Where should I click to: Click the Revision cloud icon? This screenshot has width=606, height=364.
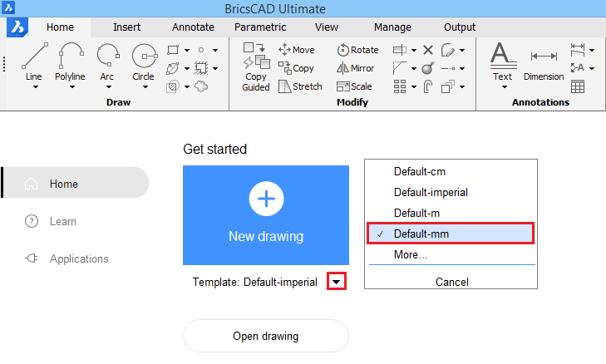(201, 86)
